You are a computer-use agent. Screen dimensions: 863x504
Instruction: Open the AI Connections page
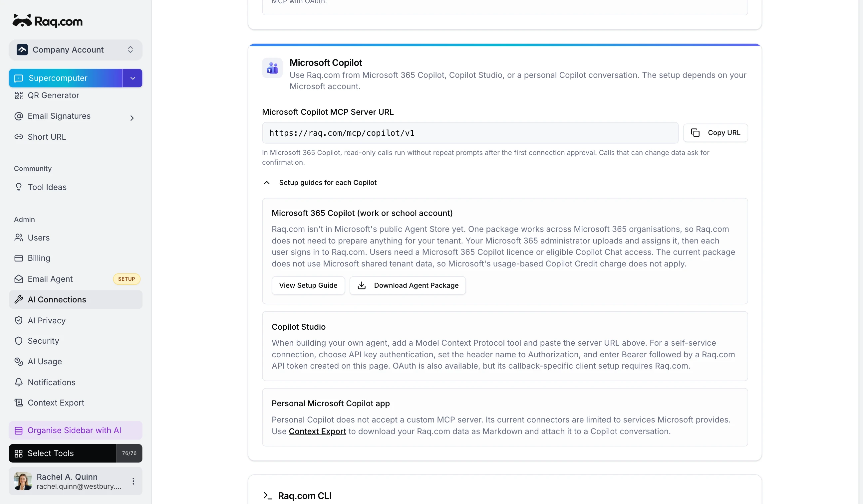75,299
